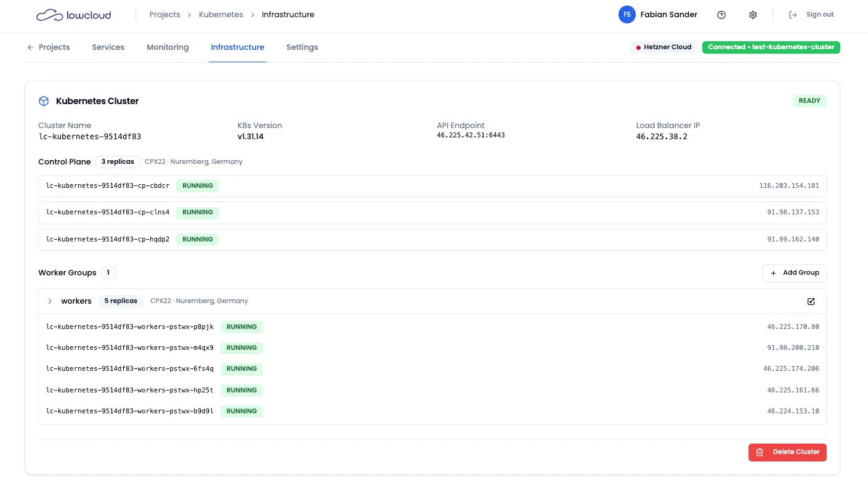Click Kubernetes in the breadcrumb
This screenshot has width=868, height=491.
click(x=221, y=15)
